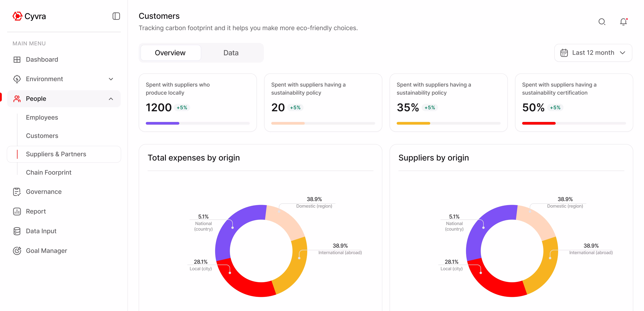Image resolution: width=644 pixels, height=311 pixels.
Task: Open search with the magnifier icon
Action: (x=602, y=22)
